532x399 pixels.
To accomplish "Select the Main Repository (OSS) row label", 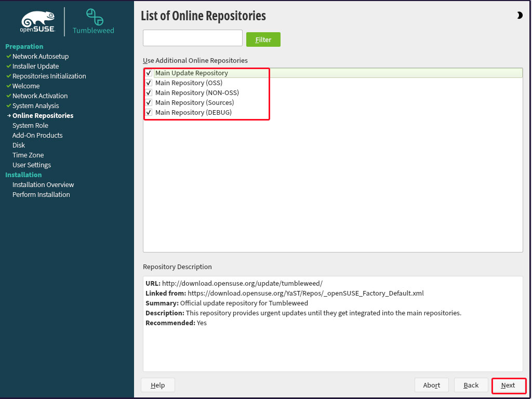I will (x=189, y=83).
